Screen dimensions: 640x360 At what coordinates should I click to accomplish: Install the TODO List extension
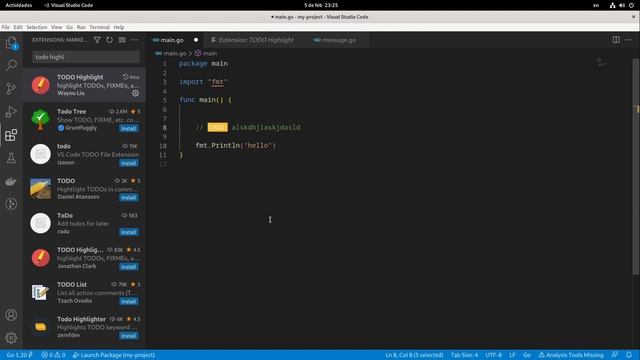[129, 302]
